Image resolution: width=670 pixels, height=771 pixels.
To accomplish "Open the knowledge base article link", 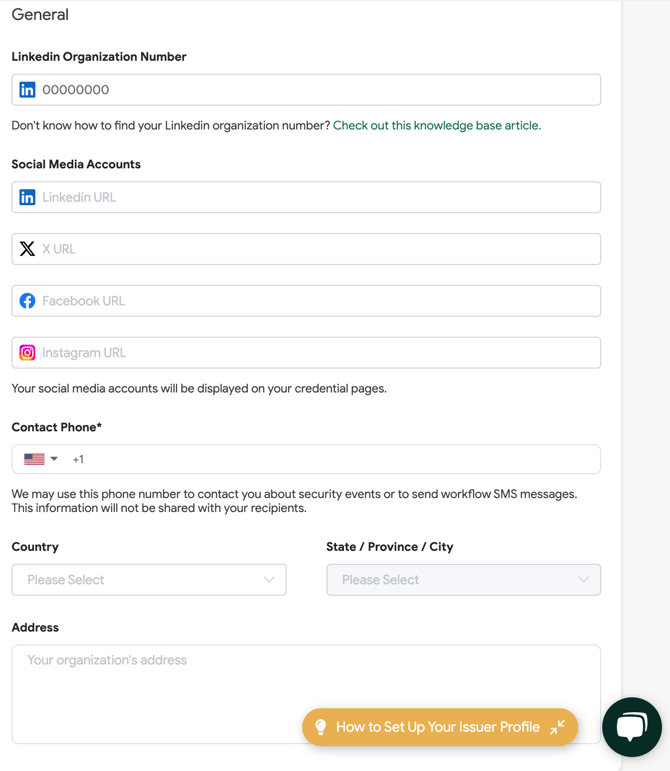I will [x=437, y=125].
